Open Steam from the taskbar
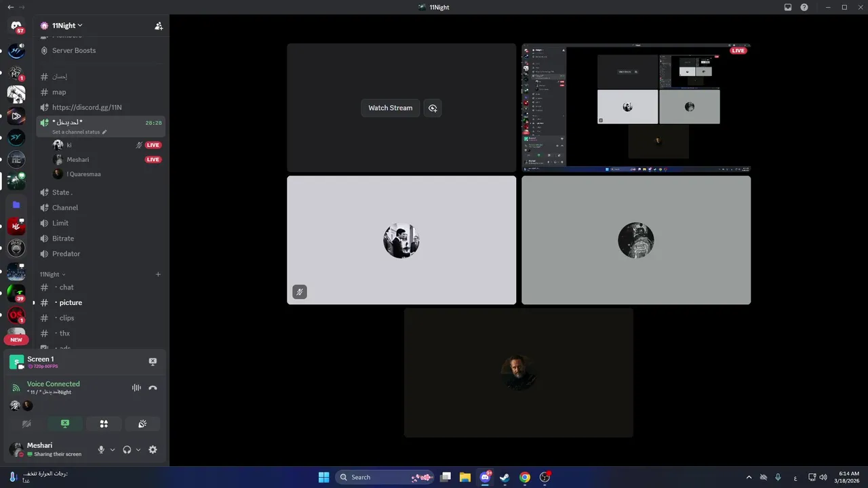This screenshot has width=868, height=488. tap(505, 477)
